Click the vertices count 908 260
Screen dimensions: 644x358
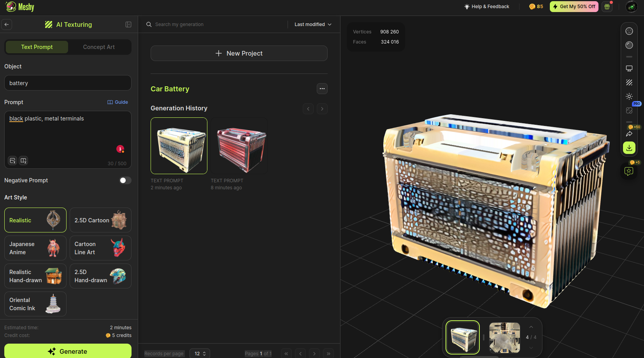coord(390,32)
